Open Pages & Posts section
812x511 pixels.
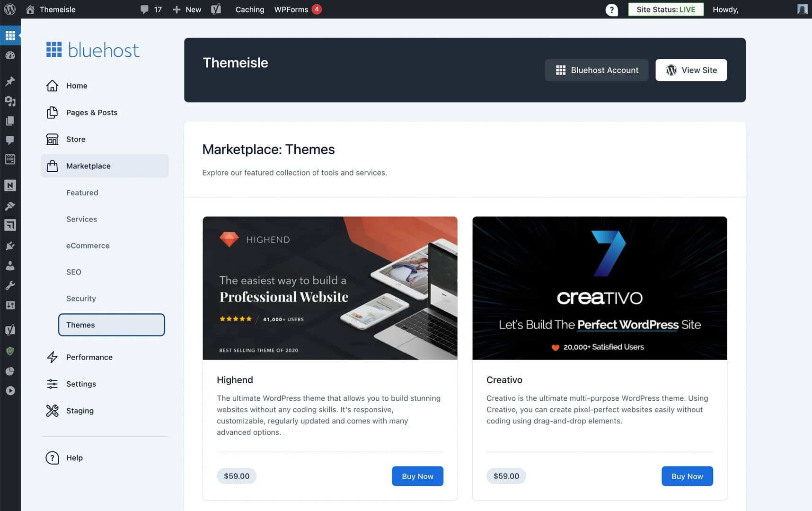pyautogui.click(x=105, y=113)
